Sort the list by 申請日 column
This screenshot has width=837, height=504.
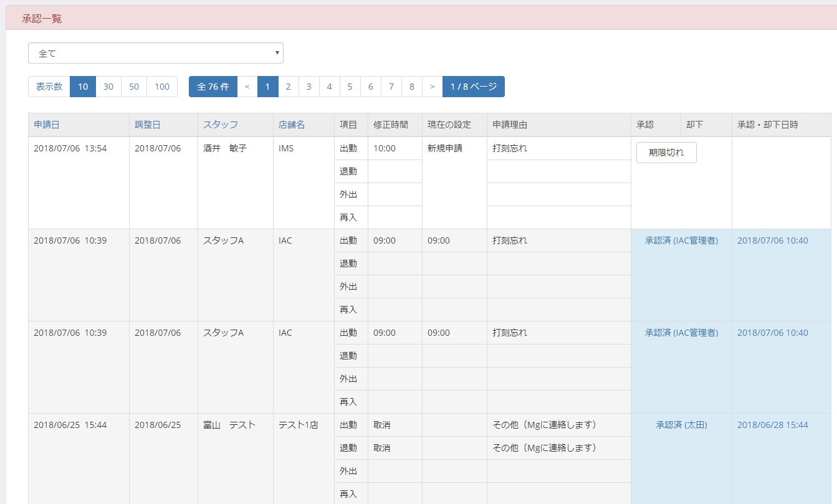(x=45, y=124)
